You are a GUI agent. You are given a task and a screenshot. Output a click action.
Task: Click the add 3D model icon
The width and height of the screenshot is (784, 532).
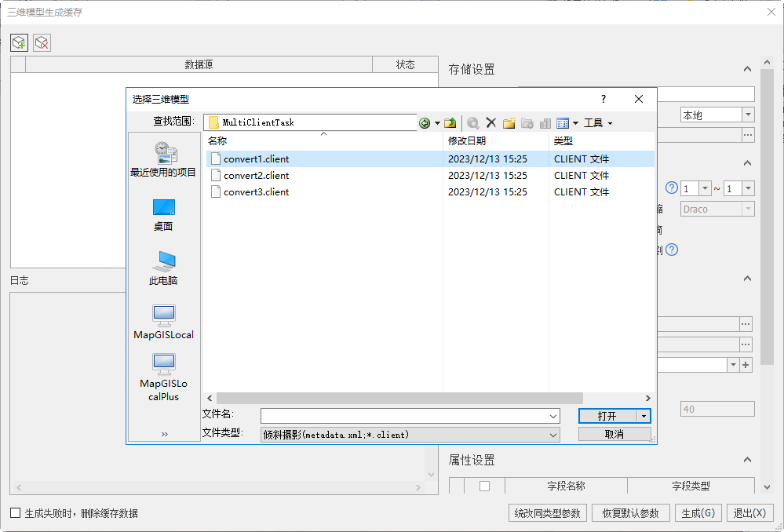(x=19, y=42)
